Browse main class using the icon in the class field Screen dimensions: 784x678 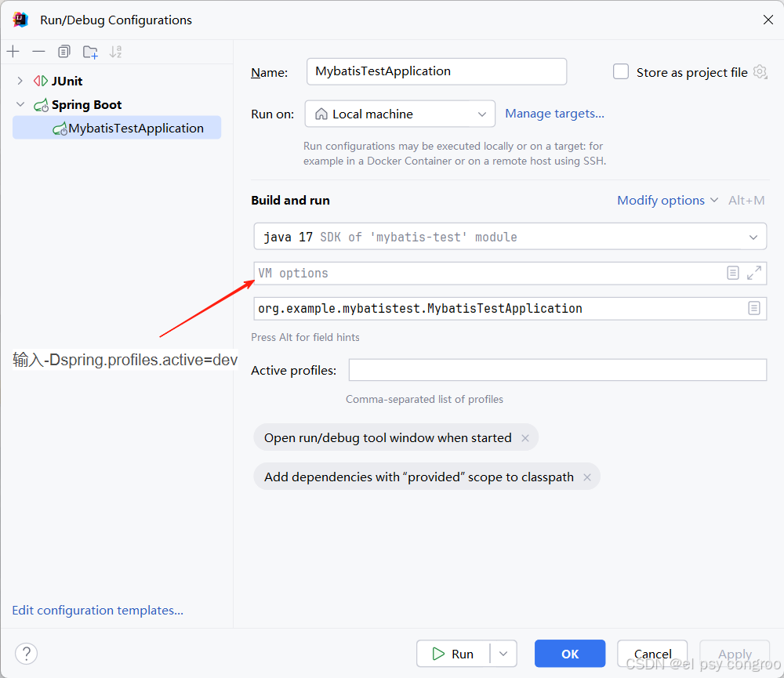(x=754, y=308)
